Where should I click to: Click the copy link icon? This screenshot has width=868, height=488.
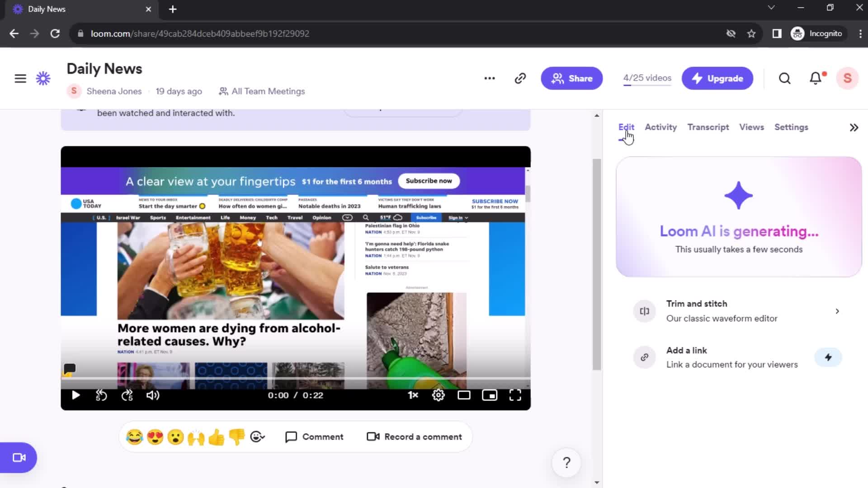pos(520,78)
